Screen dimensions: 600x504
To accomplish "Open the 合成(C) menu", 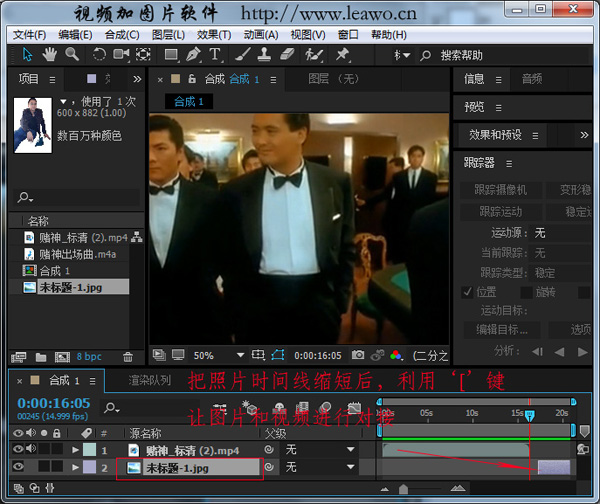I will coord(122,35).
